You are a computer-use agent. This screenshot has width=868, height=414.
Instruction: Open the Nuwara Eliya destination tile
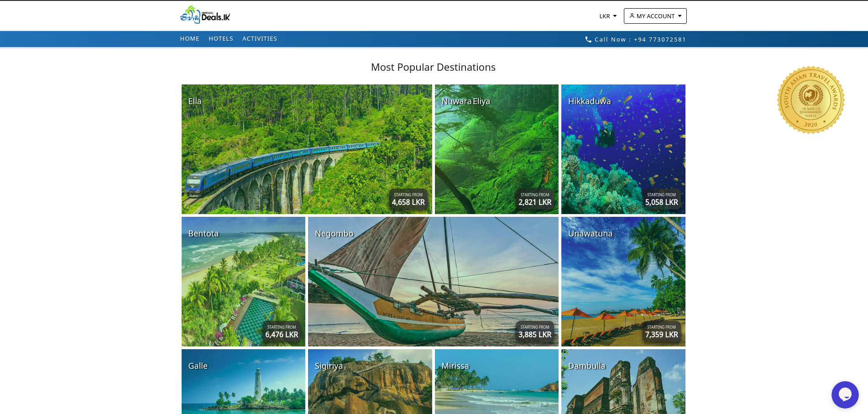click(x=497, y=149)
